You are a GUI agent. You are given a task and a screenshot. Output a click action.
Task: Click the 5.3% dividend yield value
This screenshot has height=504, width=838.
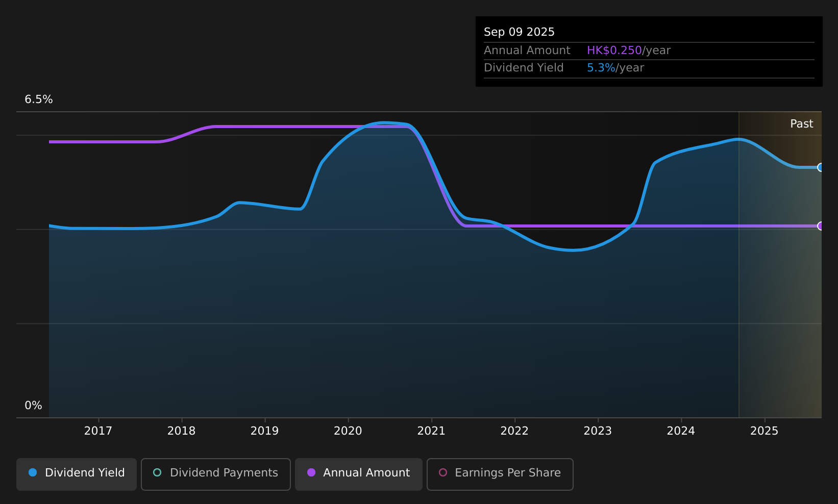click(x=601, y=68)
